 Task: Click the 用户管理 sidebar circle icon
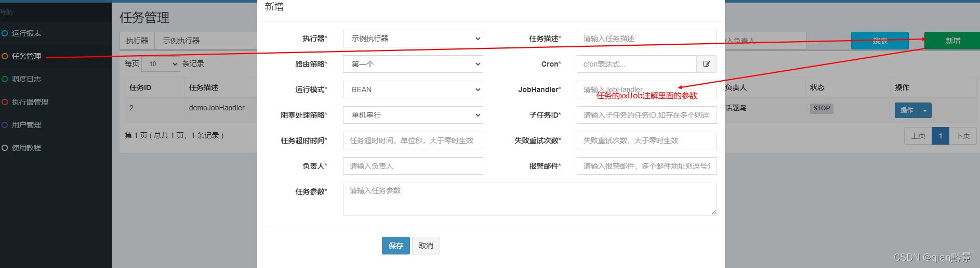click(5, 125)
